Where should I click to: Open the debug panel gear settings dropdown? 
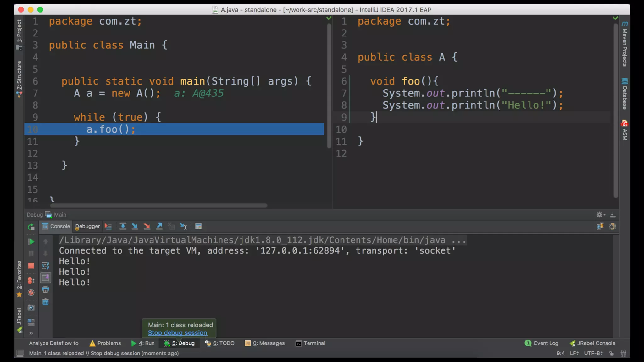pos(600,215)
